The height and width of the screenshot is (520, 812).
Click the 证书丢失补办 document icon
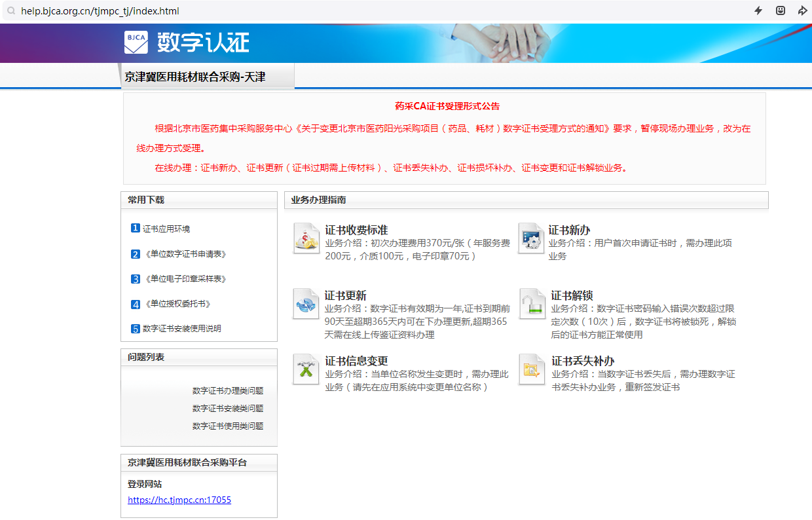[x=531, y=369]
